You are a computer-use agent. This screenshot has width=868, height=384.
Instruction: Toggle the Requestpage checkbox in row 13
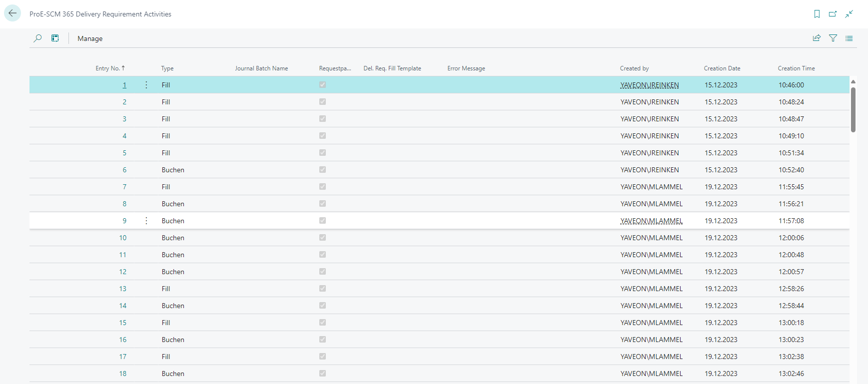point(322,289)
